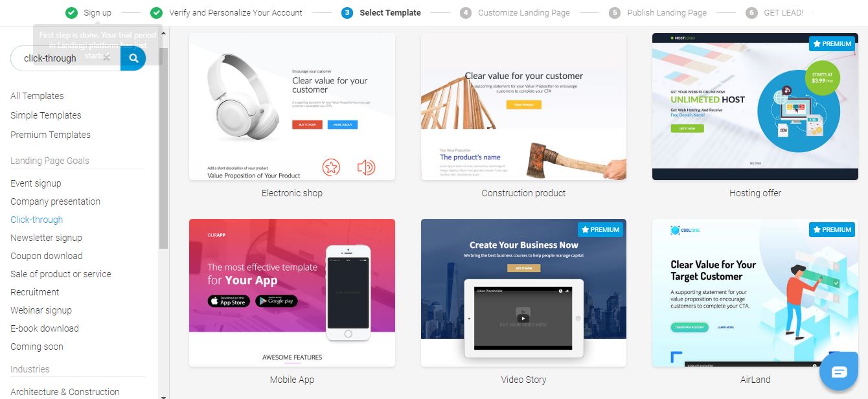The width and height of the screenshot is (868, 399).
Task: Choose the Newsletter signup goal
Action: tap(46, 238)
